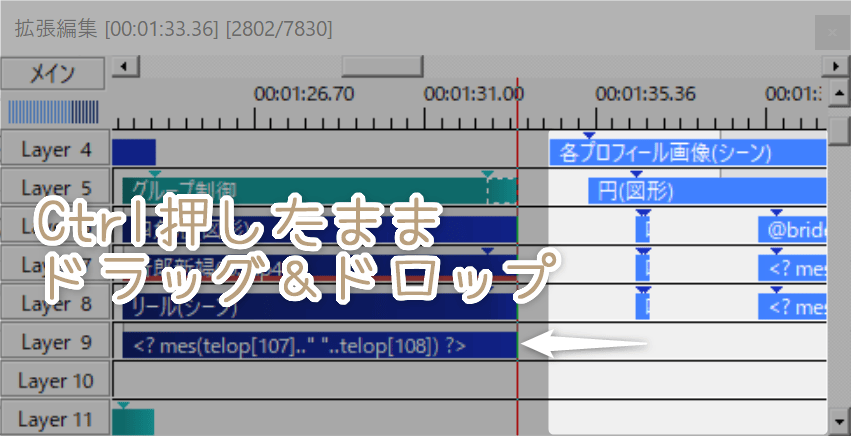Click the timeline zoom level bars
This screenshot has height=436, width=851.
click(x=53, y=112)
